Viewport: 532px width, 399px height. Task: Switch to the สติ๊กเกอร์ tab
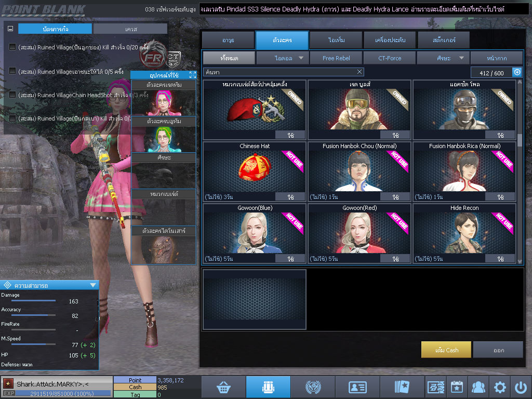point(444,40)
